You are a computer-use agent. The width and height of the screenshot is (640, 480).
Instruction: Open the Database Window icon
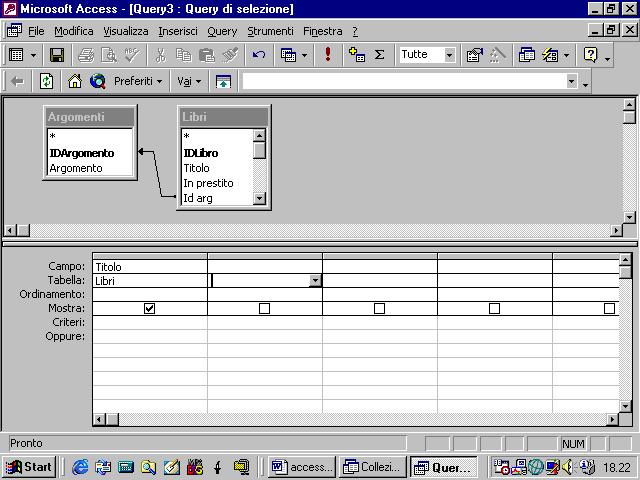coord(527,55)
